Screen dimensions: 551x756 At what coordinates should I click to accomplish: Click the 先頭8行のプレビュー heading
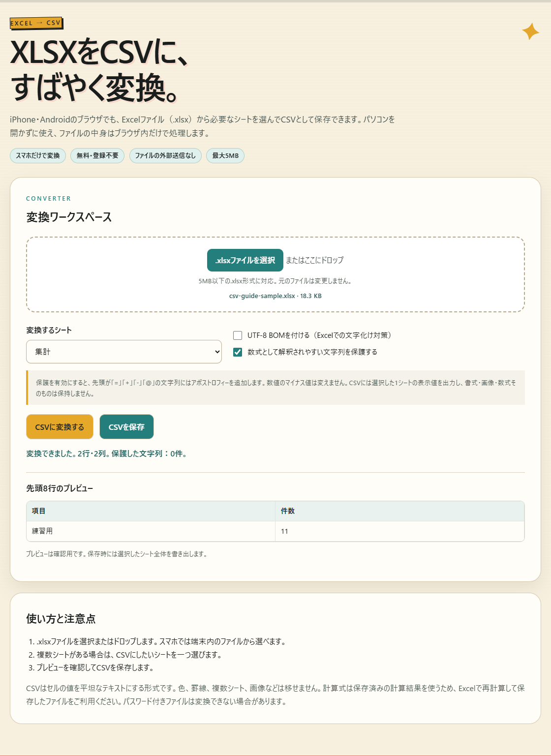pos(60,488)
